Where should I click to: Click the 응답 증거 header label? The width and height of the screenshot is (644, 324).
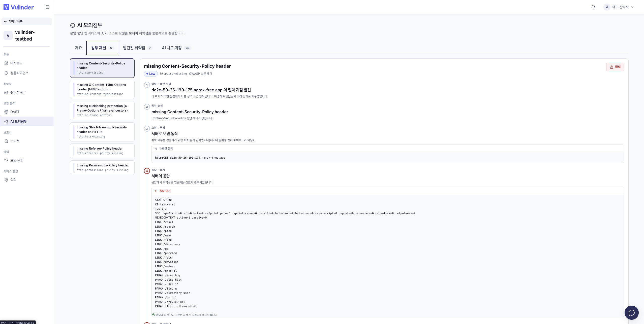[x=165, y=191]
